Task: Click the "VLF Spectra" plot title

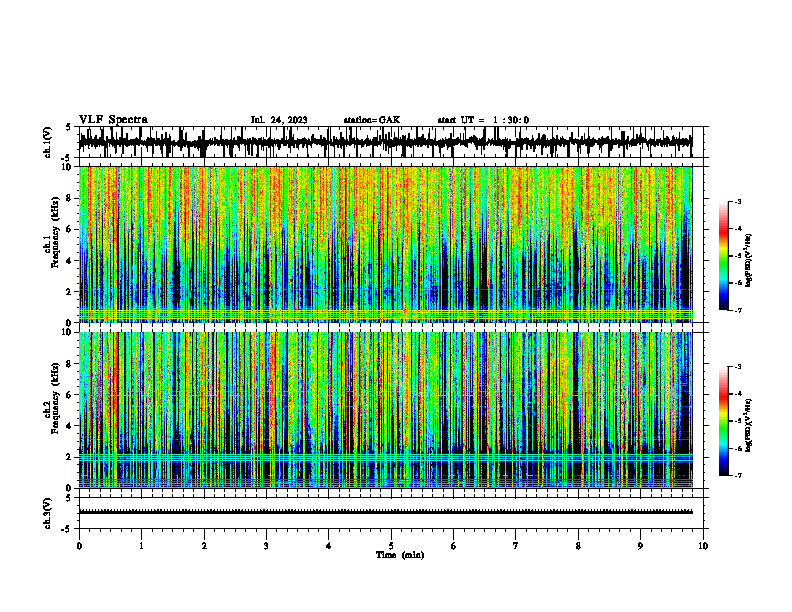Action: click(113, 120)
